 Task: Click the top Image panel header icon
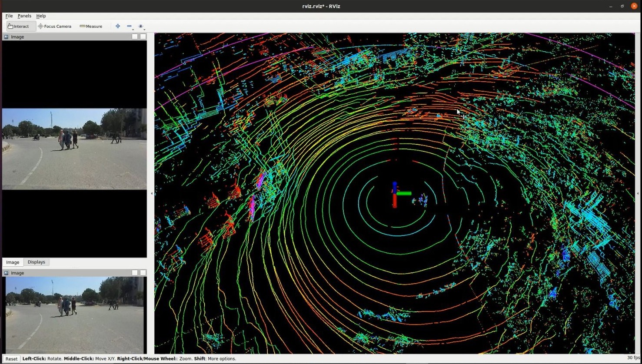tap(6, 36)
